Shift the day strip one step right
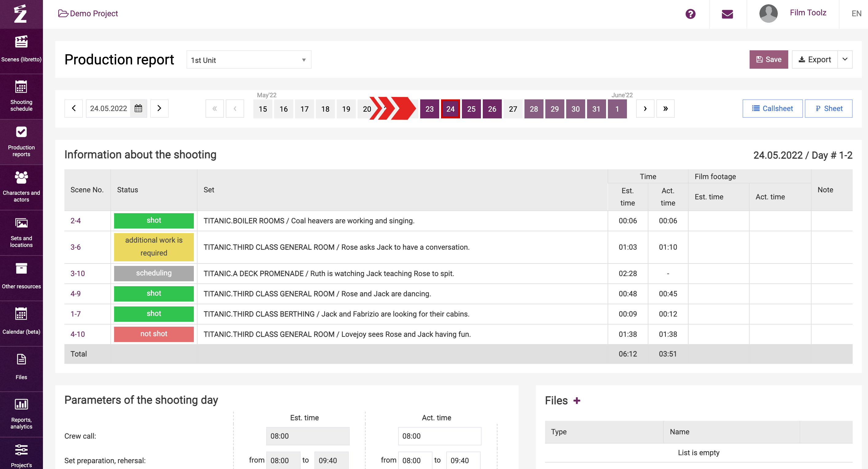This screenshot has height=469, width=868. (645, 109)
